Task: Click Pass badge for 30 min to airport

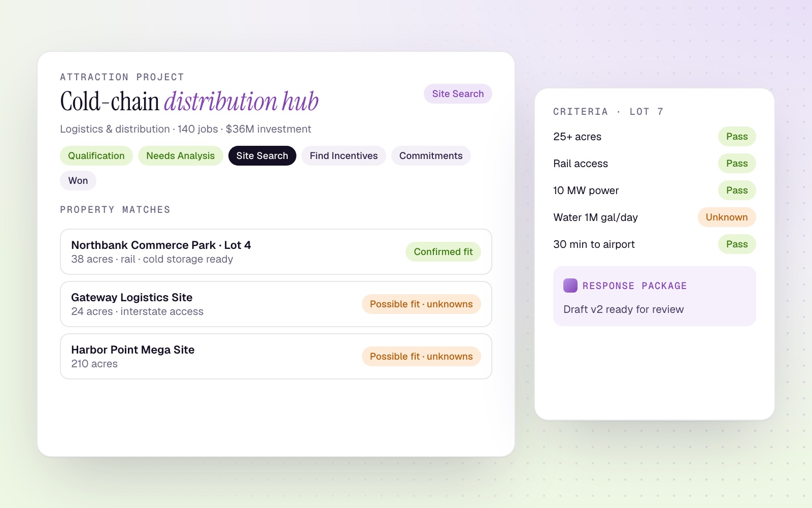Action: (x=737, y=244)
